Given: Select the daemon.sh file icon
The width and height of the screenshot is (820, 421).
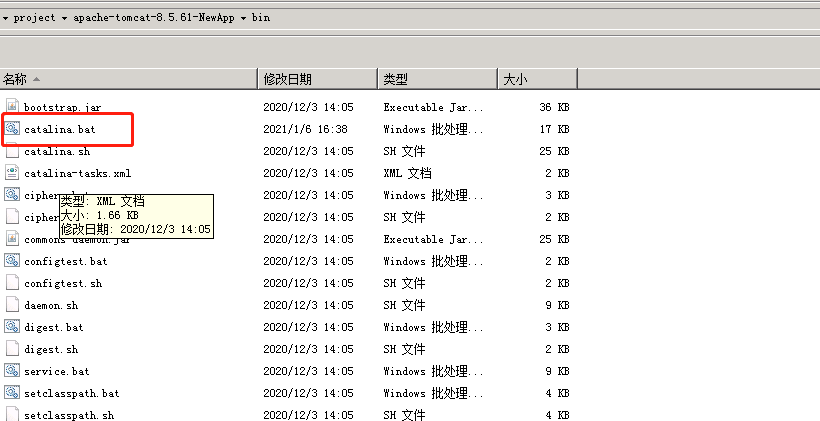Looking at the screenshot, I should [x=12, y=304].
